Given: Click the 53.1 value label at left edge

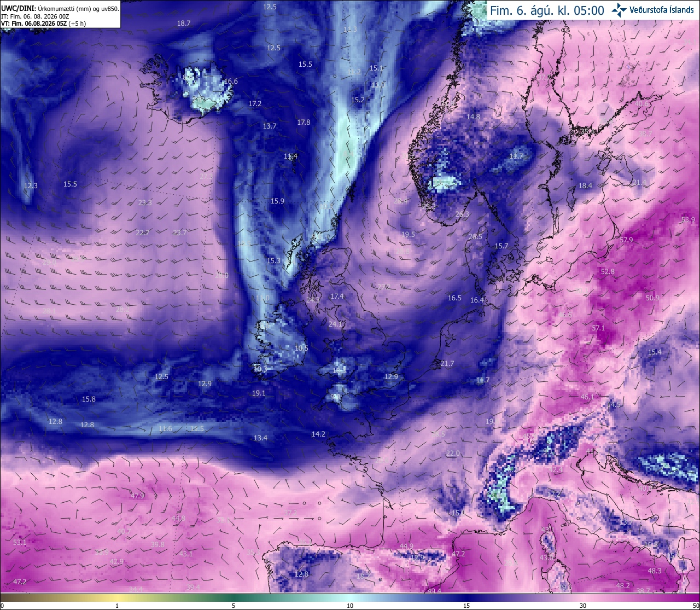Looking at the screenshot, I should [x=20, y=543].
